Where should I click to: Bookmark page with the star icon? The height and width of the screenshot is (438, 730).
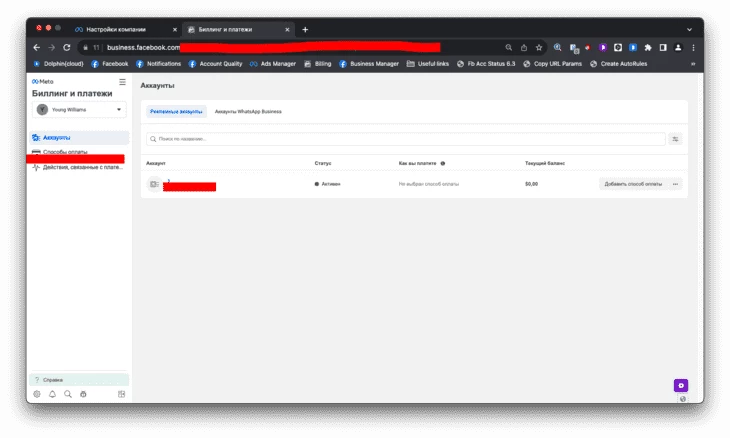(x=539, y=47)
